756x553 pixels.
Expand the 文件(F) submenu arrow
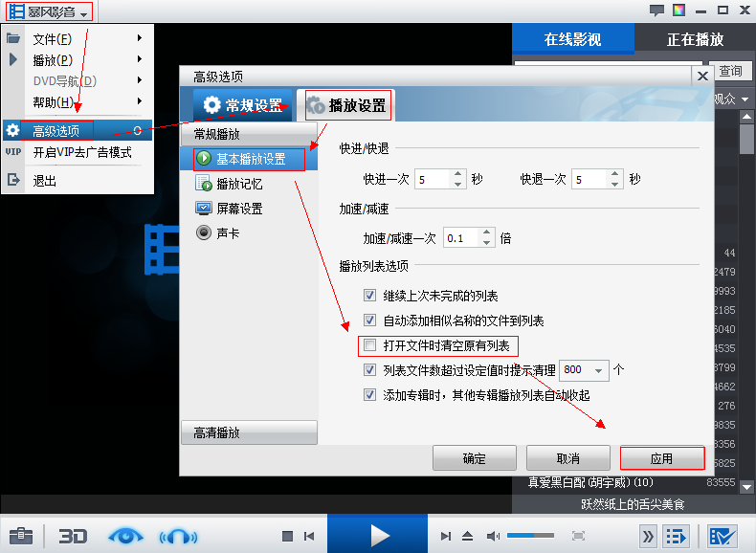pos(140,38)
